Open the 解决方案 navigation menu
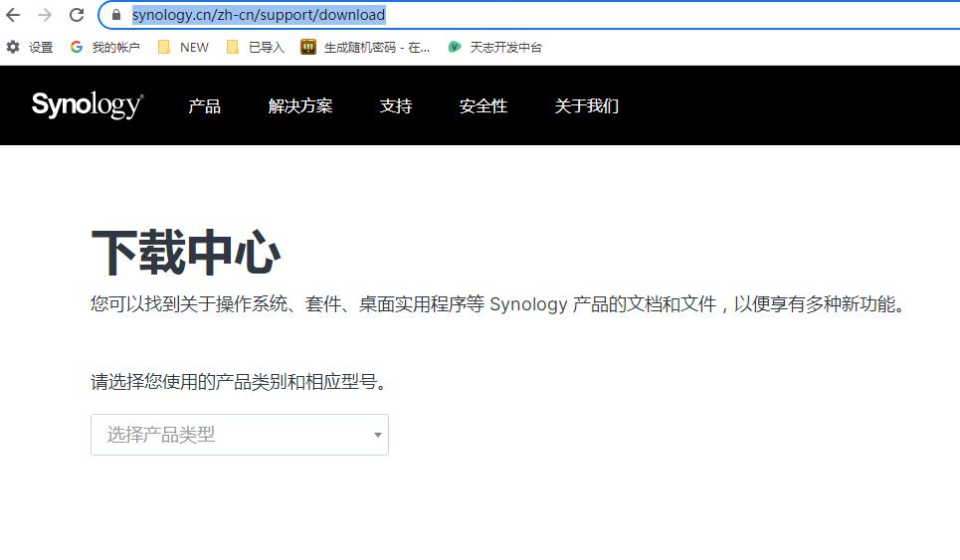 click(x=300, y=106)
